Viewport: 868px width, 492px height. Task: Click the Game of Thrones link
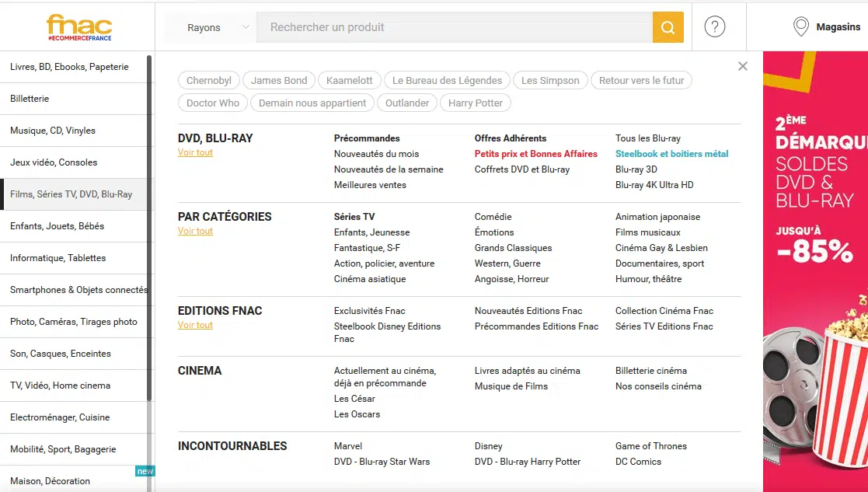click(650, 446)
